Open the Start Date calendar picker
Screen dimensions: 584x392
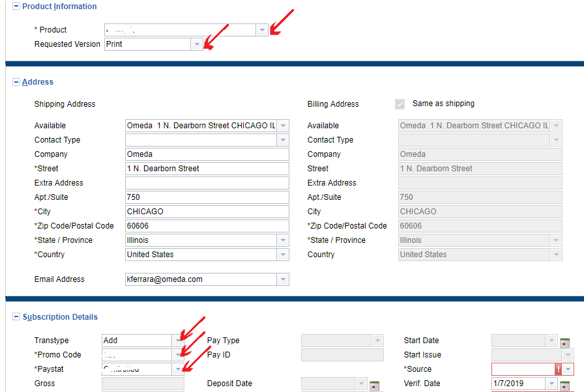click(564, 343)
